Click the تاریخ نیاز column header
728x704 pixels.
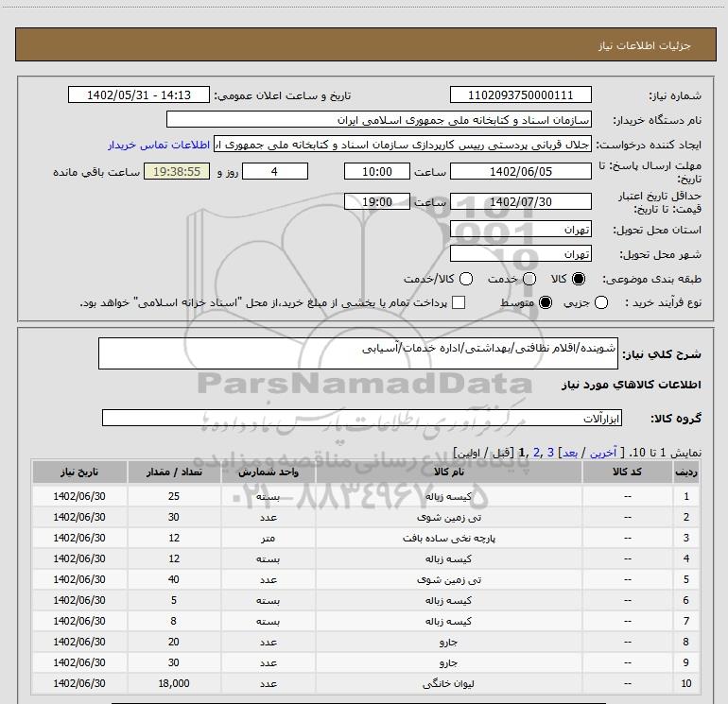tap(79, 472)
